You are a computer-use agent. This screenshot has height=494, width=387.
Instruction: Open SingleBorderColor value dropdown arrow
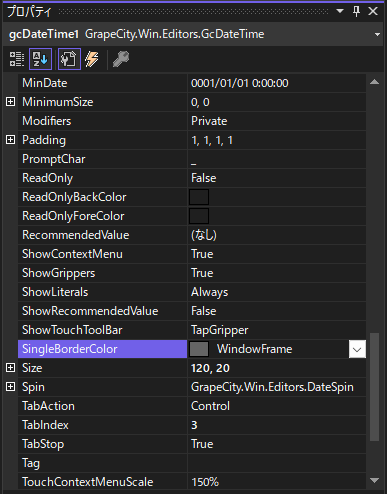pos(357,349)
